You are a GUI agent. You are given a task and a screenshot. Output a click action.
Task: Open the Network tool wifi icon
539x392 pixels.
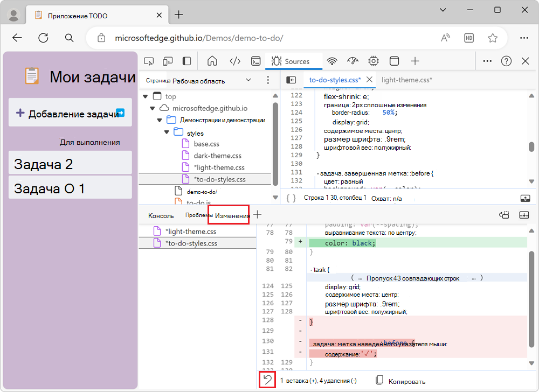331,61
